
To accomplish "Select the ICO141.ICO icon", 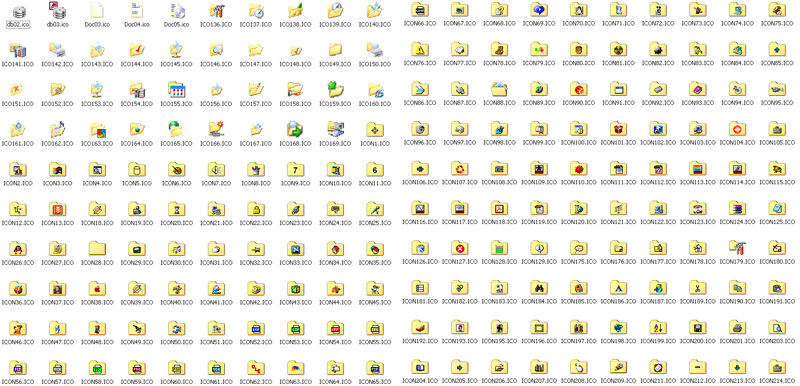I will 18,50.
